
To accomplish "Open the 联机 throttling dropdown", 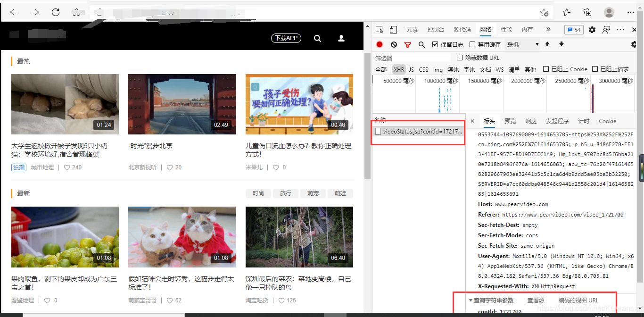I will click(523, 44).
